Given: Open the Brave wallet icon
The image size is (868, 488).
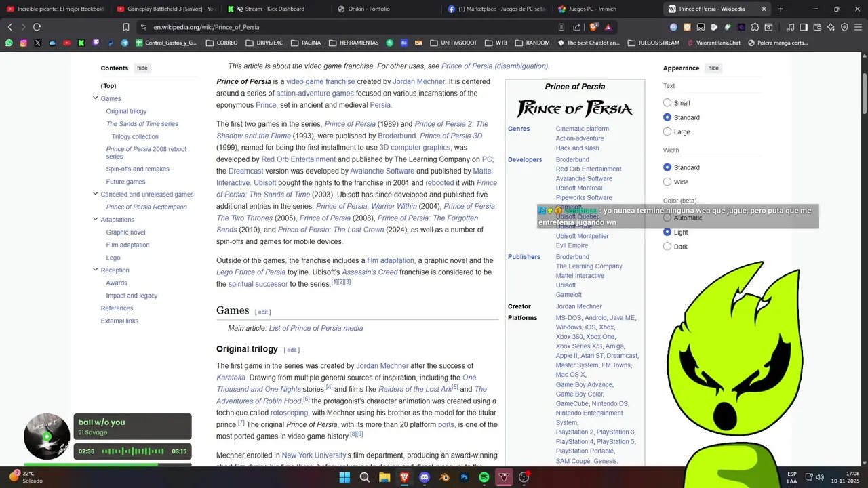Looking at the screenshot, I should (817, 27).
